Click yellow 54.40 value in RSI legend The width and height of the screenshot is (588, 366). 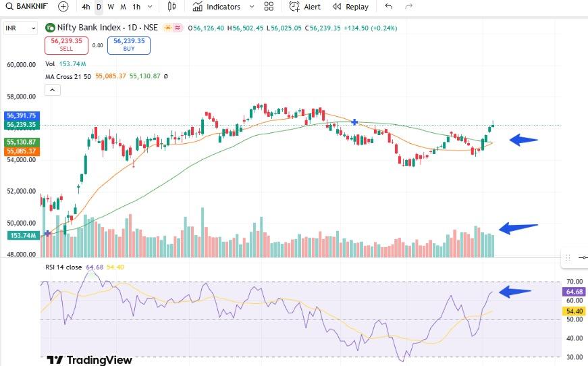[115, 267]
